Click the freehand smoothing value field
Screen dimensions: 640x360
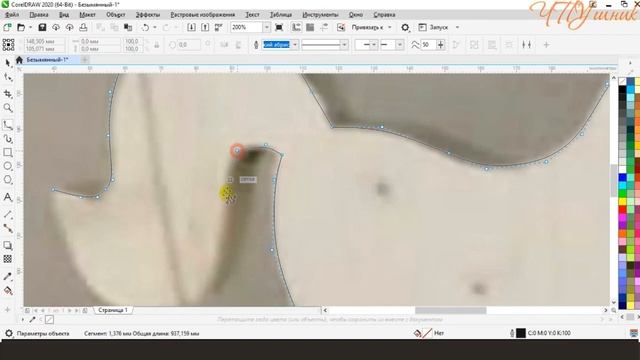pos(428,45)
